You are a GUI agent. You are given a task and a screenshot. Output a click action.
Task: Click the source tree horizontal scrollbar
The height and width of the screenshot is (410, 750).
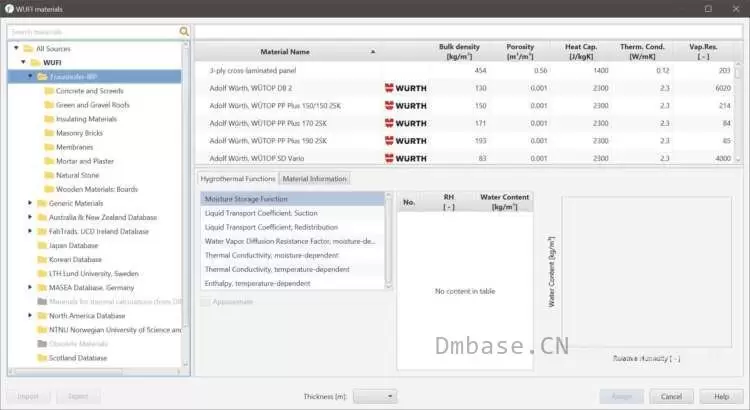[95, 371]
